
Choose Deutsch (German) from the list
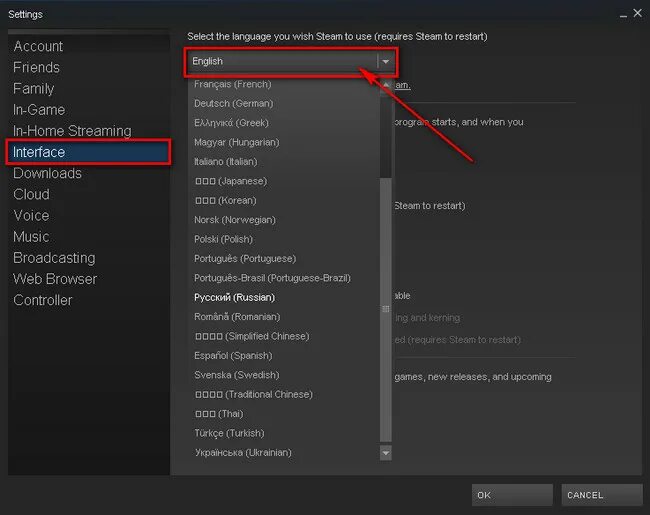(284, 103)
